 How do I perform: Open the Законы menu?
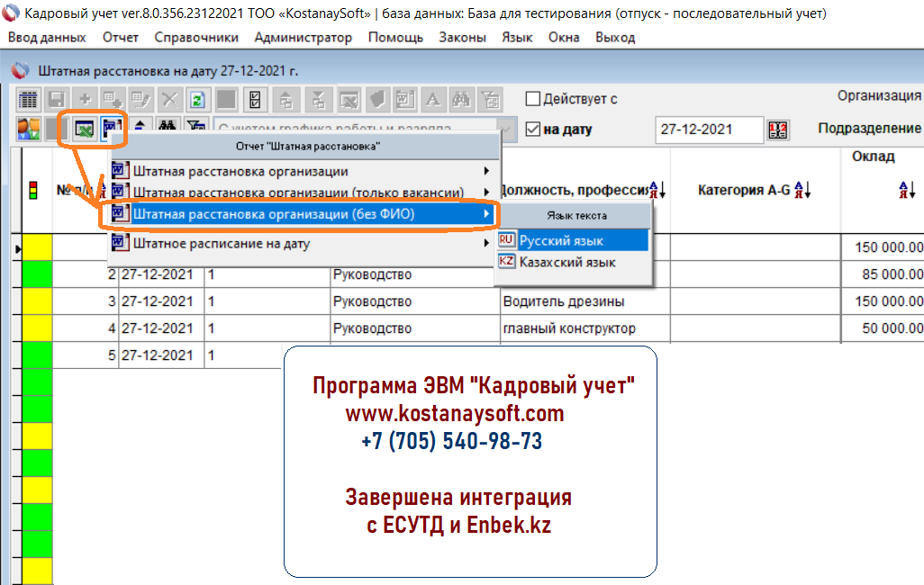(463, 37)
